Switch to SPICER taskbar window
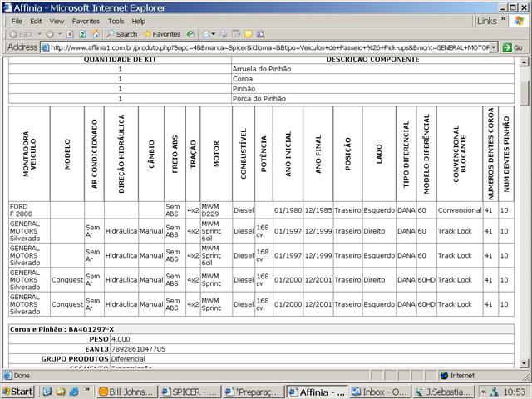 point(190,392)
